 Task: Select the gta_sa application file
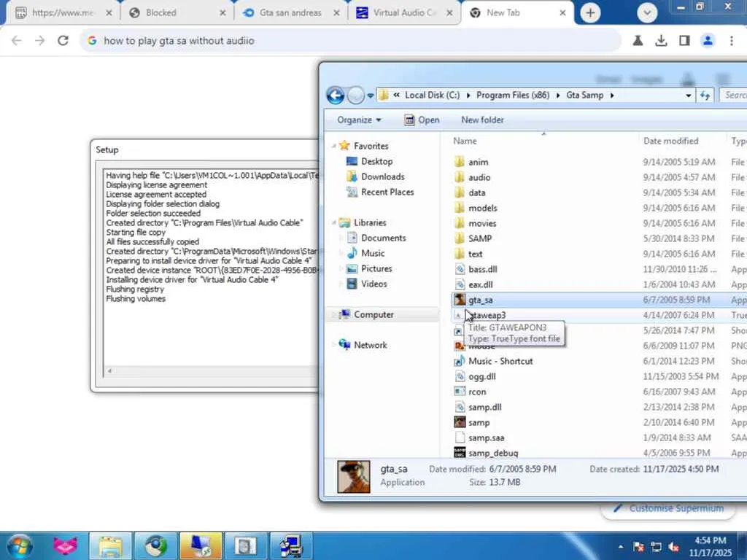click(480, 300)
